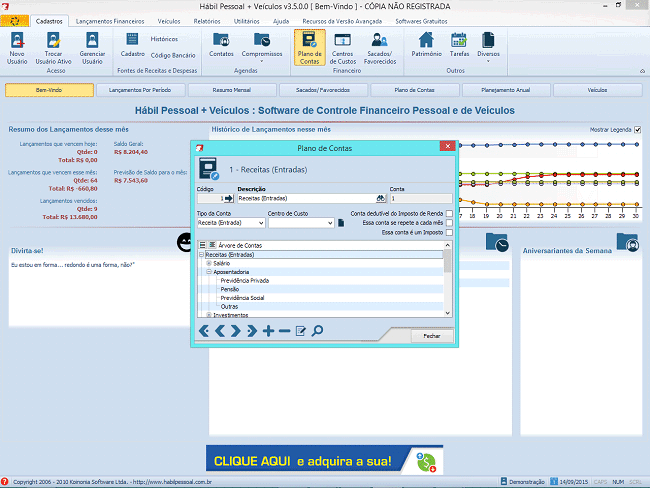
Task: Open Sacados/Favorecidos in the ribbon
Action: pos(380,48)
